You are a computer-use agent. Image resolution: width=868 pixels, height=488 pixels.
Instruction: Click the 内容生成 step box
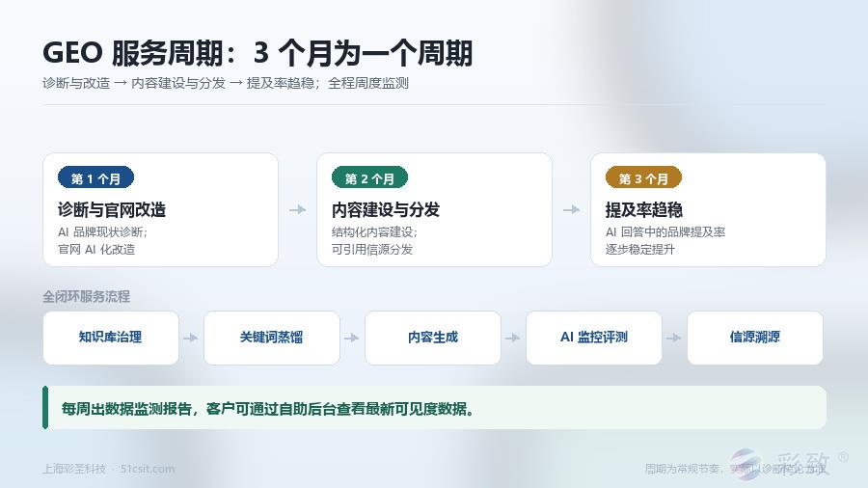433,338
